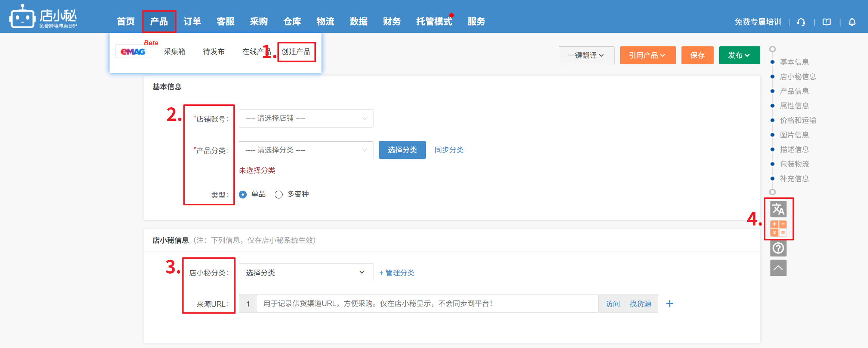Open the orange calculator tool icon

[778, 228]
